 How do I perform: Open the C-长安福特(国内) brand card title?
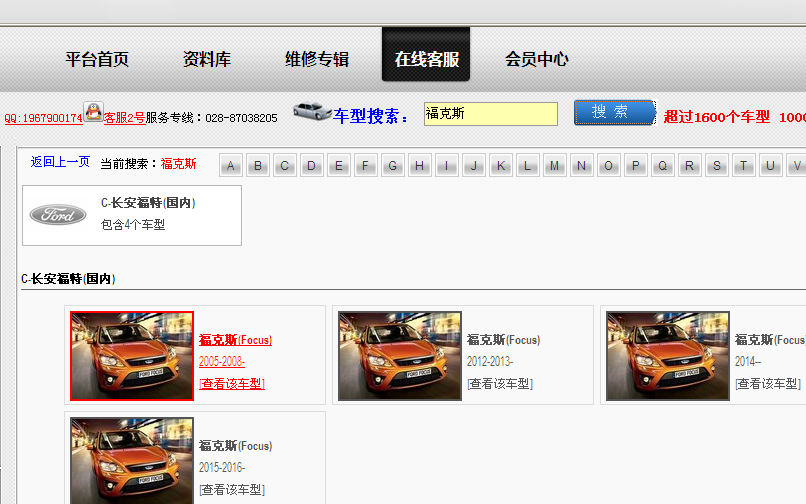(148, 203)
